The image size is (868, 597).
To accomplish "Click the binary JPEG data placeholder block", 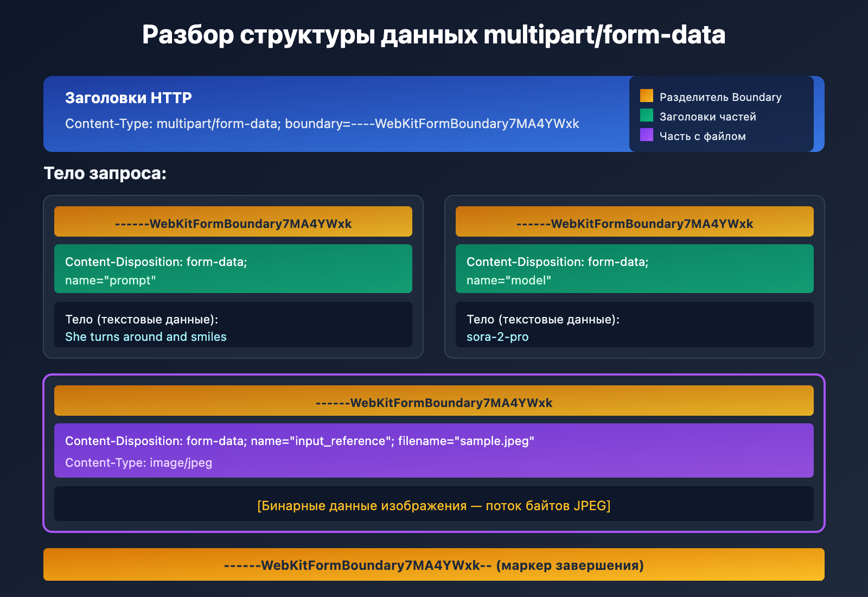I will [434, 505].
